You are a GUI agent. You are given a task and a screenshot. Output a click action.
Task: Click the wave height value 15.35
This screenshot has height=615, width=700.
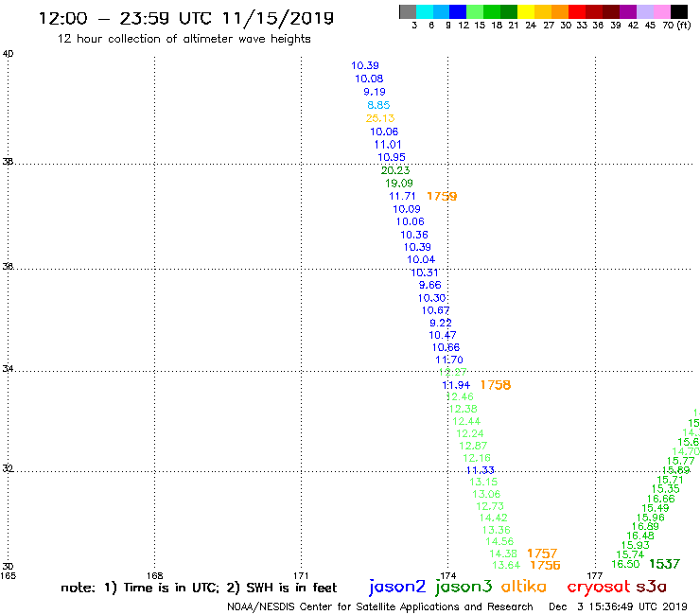pyautogui.click(x=666, y=489)
